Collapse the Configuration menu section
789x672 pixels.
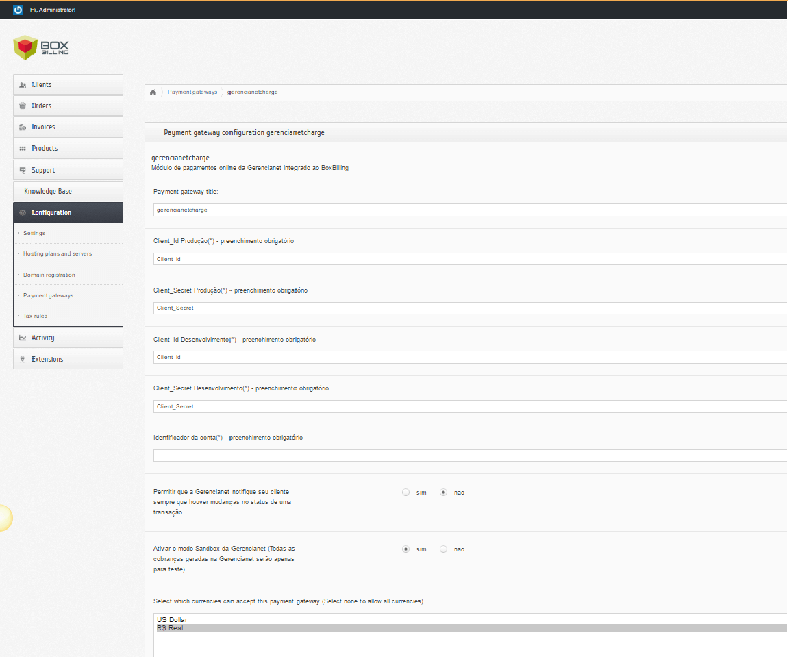tap(68, 213)
